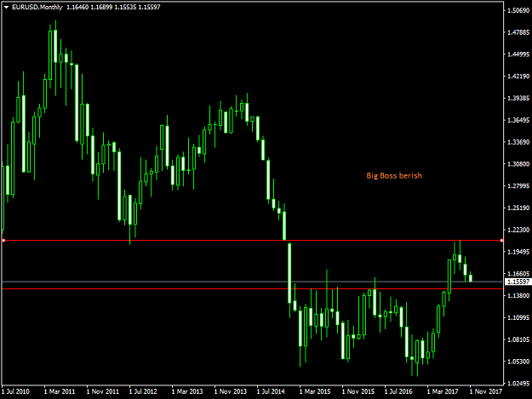
Task: Select the 'Big Boss berish' text label
Action: pyautogui.click(x=394, y=175)
